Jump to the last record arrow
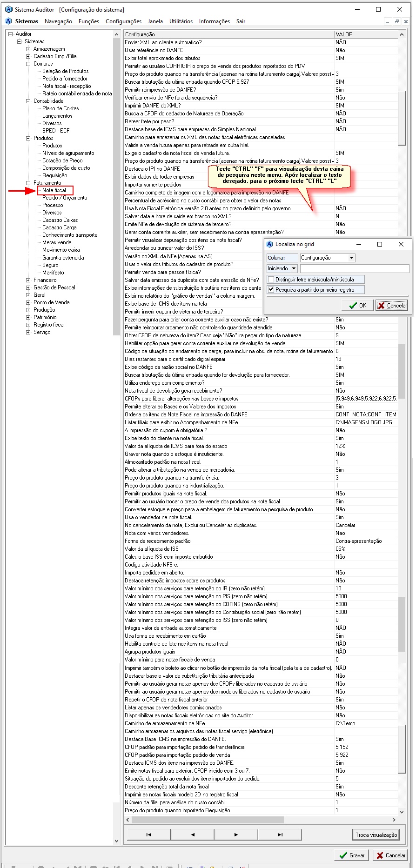The width and height of the screenshot is (416, 868). click(x=280, y=835)
